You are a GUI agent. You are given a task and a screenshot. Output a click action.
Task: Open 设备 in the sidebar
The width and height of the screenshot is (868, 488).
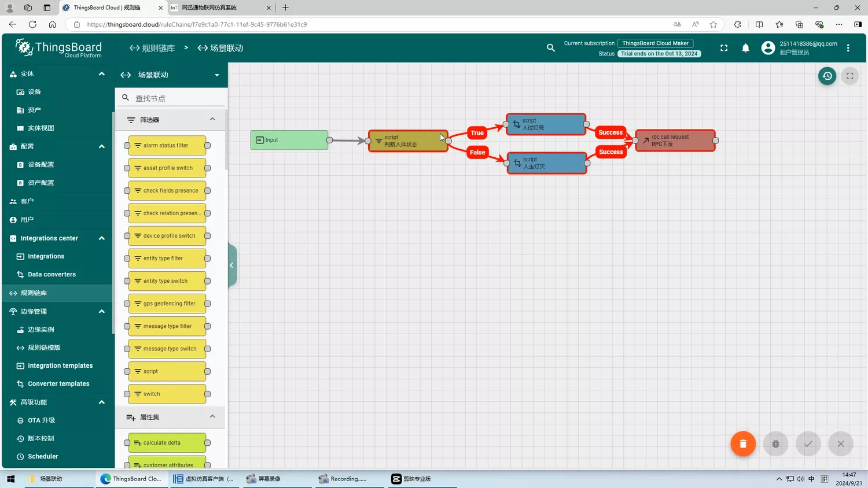pyautogui.click(x=35, y=92)
